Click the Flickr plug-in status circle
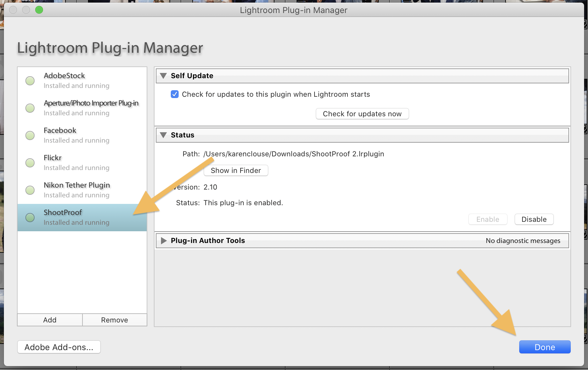 click(30, 163)
